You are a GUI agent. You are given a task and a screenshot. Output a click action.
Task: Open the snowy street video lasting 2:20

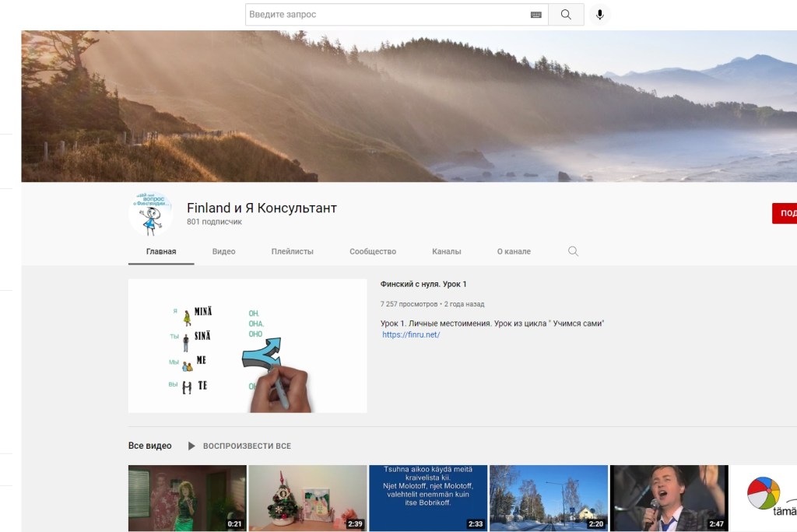click(549, 498)
